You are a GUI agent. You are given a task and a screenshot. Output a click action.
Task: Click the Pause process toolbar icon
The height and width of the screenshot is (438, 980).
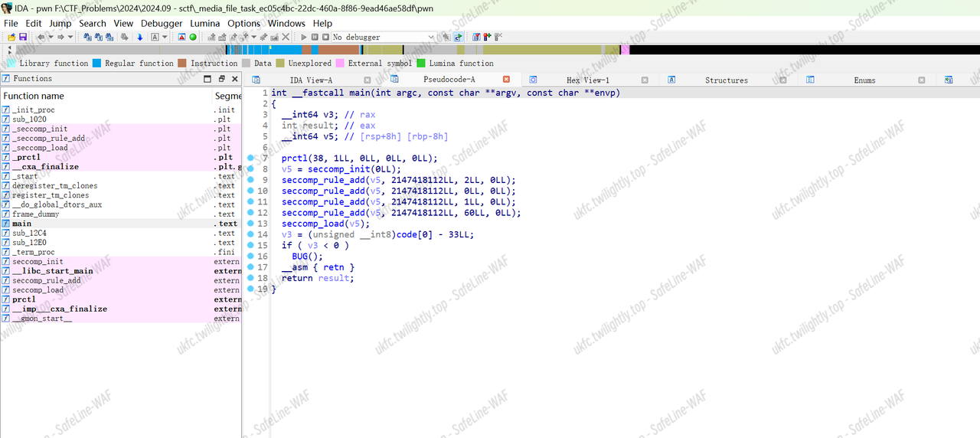point(315,37)
